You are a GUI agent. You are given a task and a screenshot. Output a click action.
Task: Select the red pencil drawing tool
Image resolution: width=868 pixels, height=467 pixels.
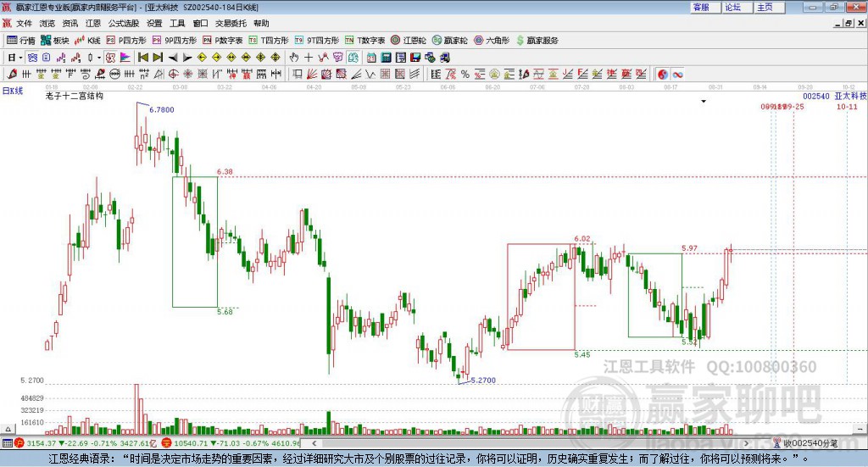click(12, 74)
